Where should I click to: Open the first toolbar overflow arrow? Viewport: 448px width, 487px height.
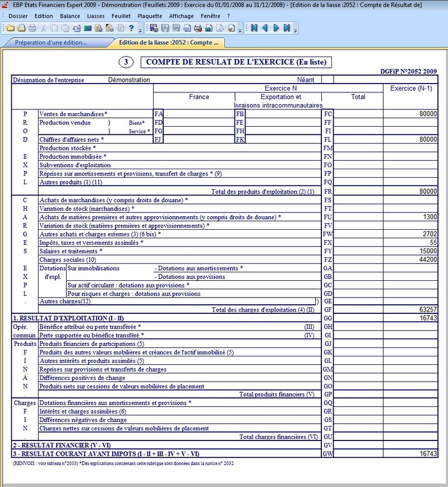[x=140, y=30]
